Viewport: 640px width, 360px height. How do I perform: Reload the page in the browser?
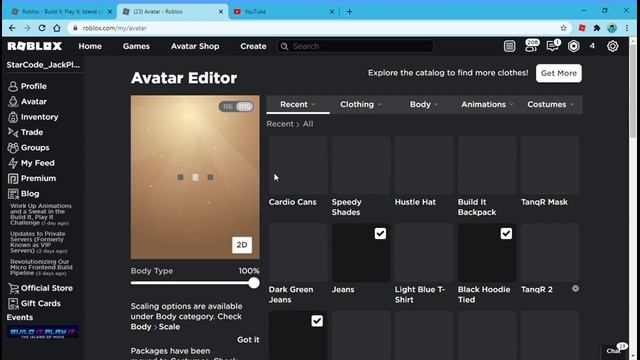click(x=42, y=28)
